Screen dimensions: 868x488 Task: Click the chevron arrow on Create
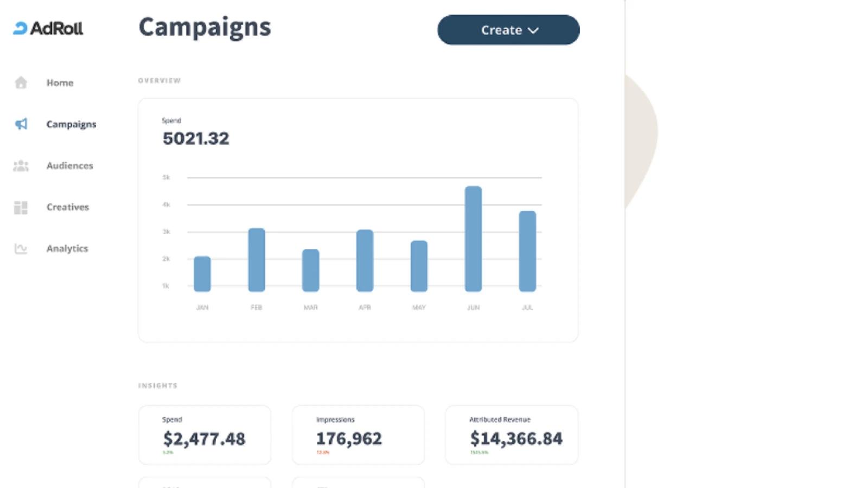[x=533, y=30]
